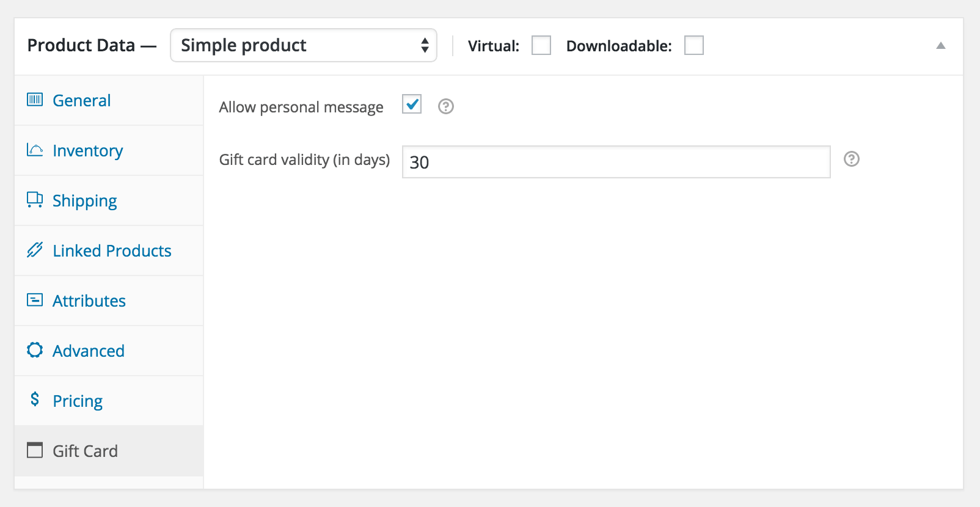
Task: Select the Gift Card tab
Action: click(x=109, y=451)
